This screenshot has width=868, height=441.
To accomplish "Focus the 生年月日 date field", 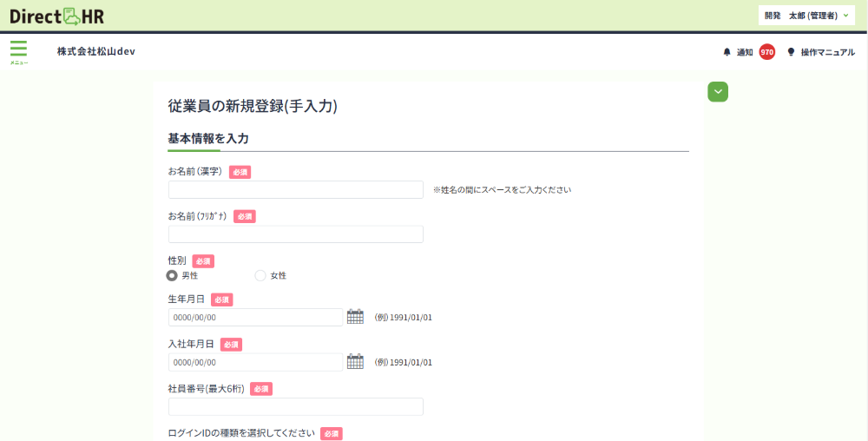I will [255, 317].
